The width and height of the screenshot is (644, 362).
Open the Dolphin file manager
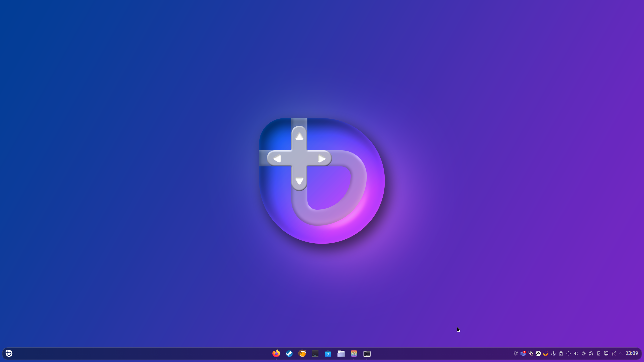coord(341,353)
